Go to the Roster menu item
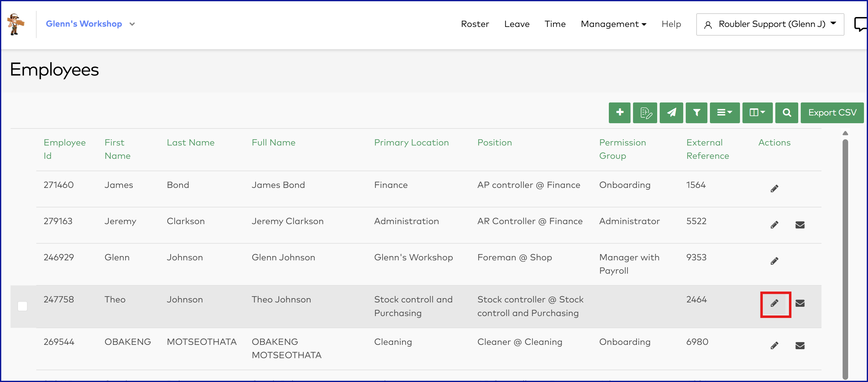The image size is (868, 382). [x=475, y=24]
